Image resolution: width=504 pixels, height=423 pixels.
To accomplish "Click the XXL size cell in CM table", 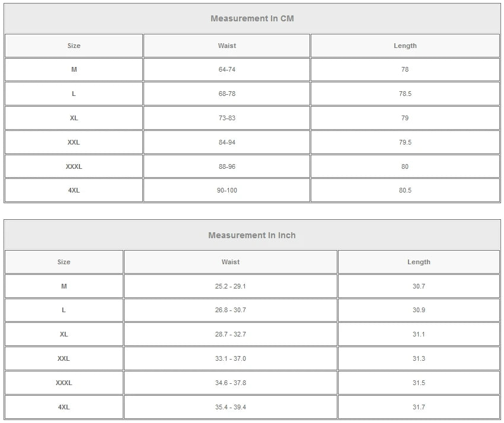I will click(x=74, y=142).
